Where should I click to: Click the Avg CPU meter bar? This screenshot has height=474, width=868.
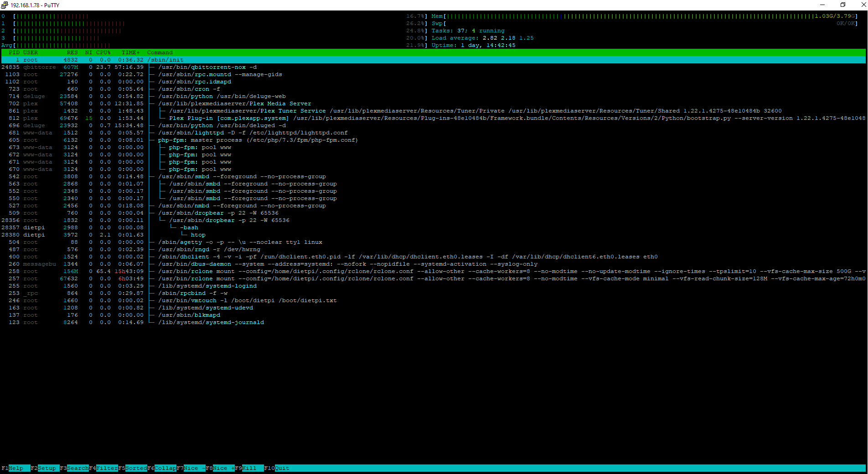[214, 45]
